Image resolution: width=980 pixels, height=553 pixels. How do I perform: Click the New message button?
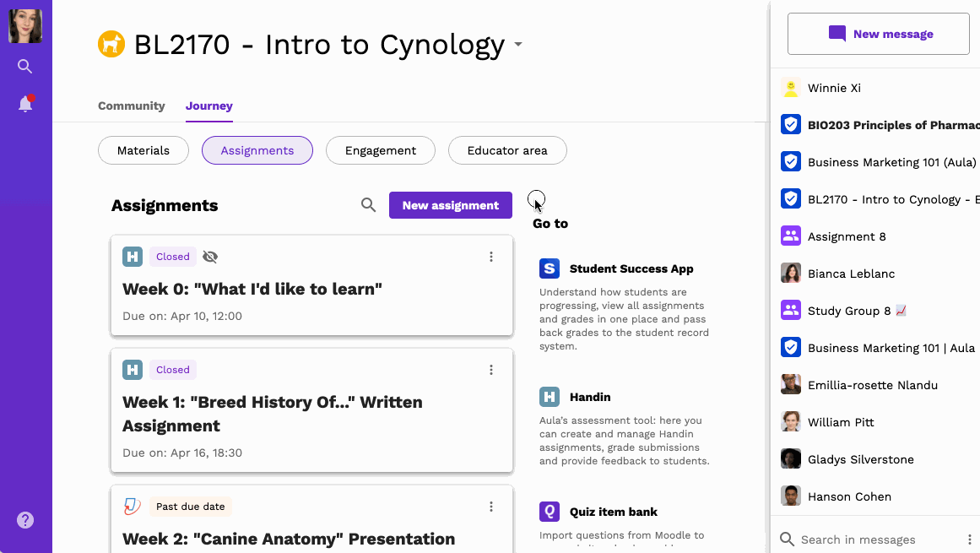pos(878,34)
